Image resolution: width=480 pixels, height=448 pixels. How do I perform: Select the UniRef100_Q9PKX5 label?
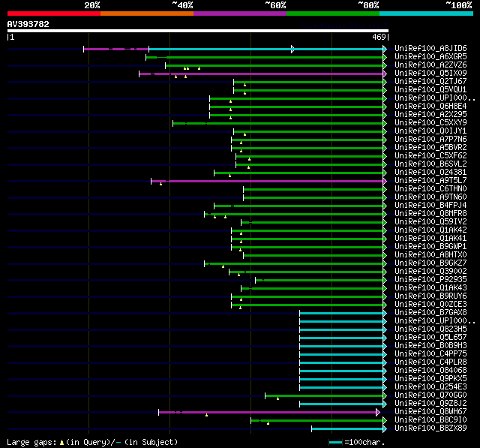430,379
